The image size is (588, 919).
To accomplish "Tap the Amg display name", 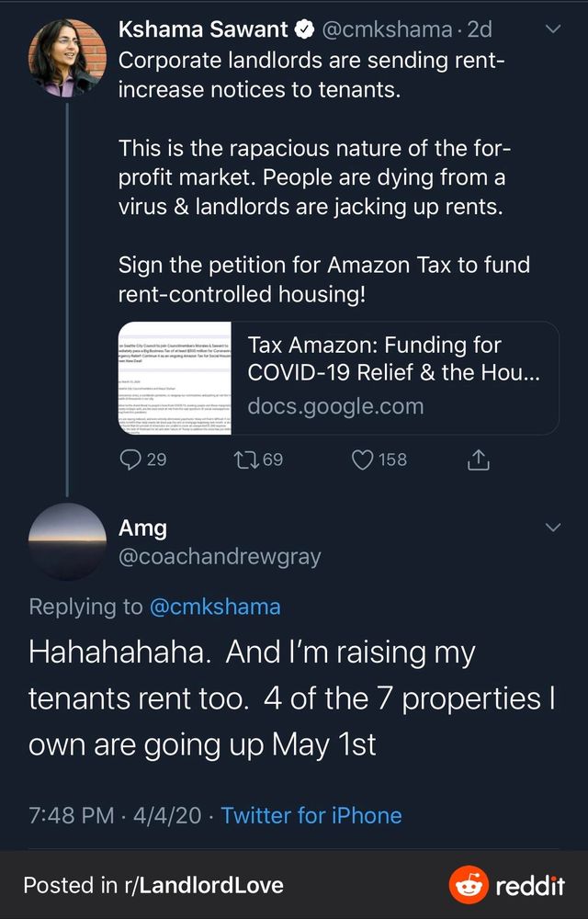I will [143, 528].
